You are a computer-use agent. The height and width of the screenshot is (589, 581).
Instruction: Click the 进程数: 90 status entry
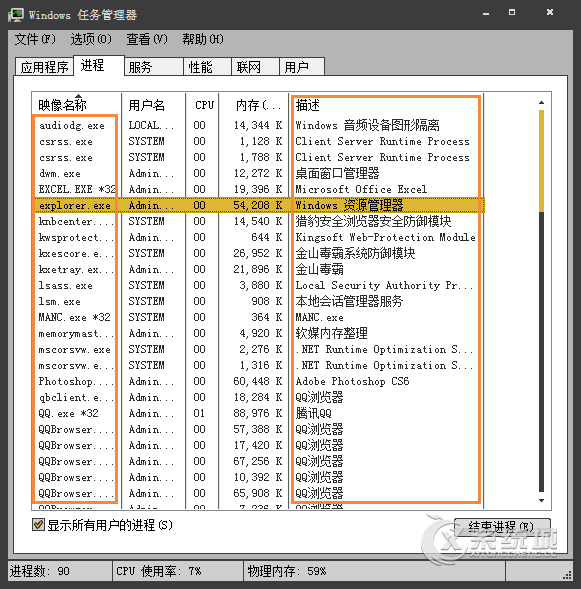coord(60,571)
